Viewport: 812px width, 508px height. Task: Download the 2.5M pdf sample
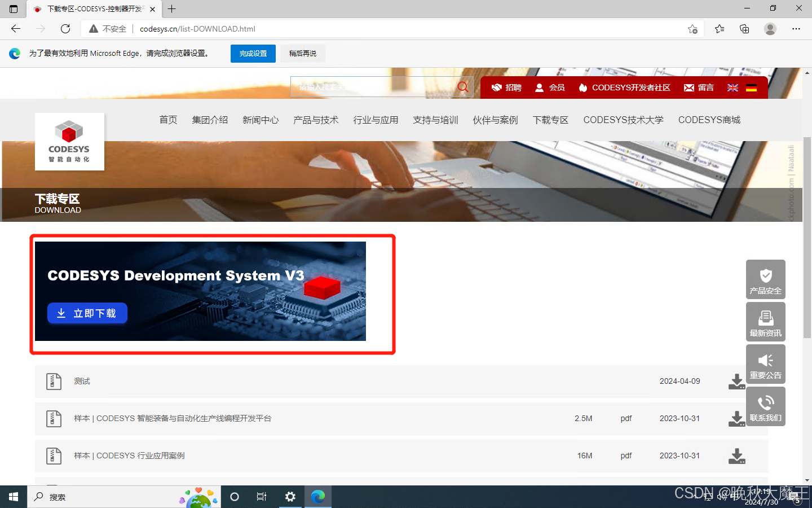click(736, 419)
